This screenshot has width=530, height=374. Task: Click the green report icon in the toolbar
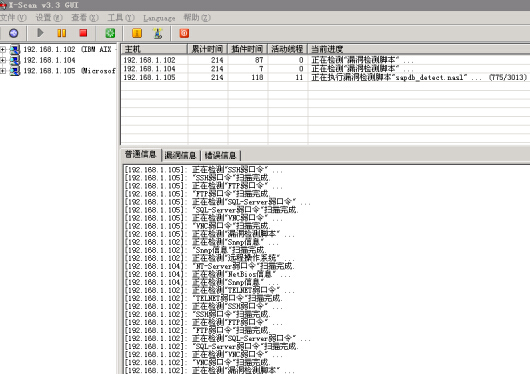pyautogui.click(x=110, y=33)
